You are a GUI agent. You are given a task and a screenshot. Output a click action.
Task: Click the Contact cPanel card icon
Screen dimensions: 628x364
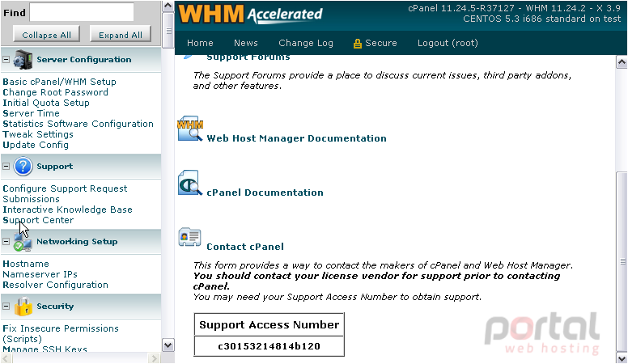coord(190,237)
